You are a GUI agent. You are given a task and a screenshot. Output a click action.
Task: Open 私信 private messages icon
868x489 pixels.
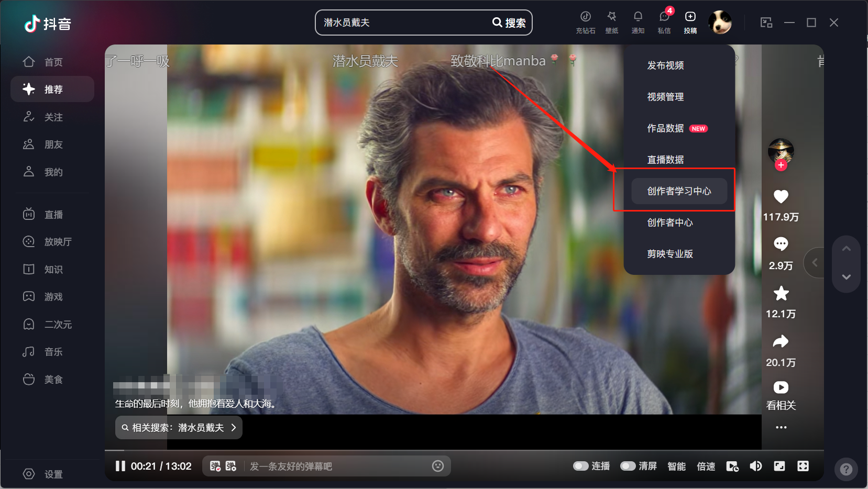pos(664,18)
